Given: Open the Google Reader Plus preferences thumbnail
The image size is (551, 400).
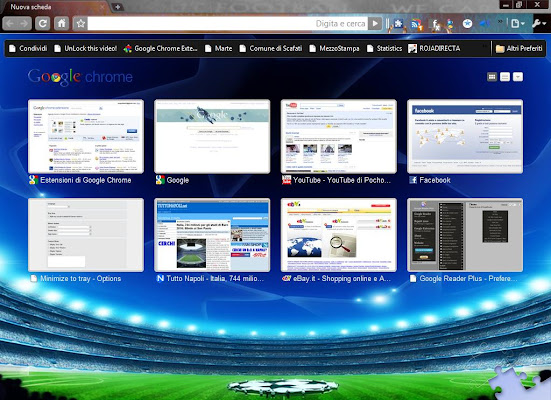Looking at the screenshot, I should [x=465, y=235].
